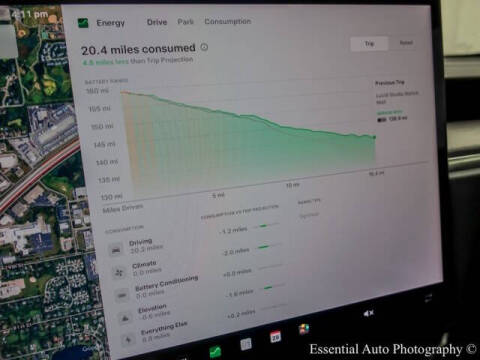The image size is (480, 360).
Task: Select the Climate consumption label
Action: 144,265
